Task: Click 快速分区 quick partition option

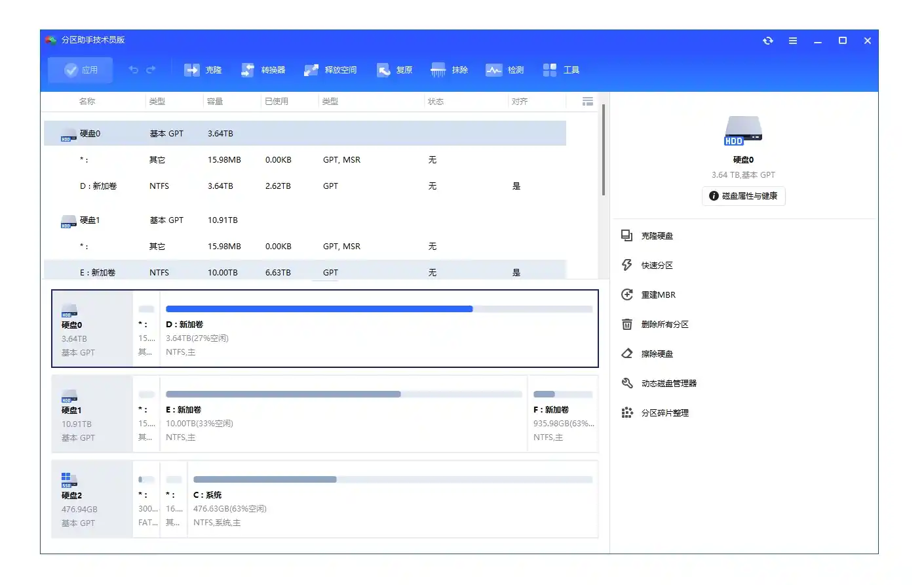Action: 647,266
